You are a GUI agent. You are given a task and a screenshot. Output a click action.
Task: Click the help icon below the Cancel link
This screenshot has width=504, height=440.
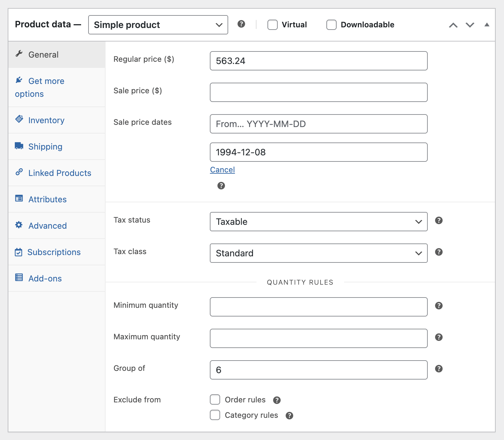click(221, 186)
